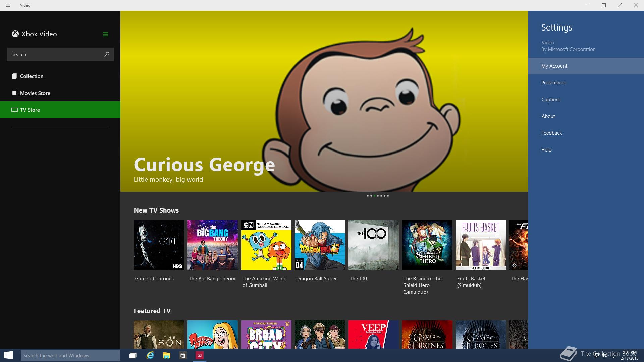The image size is (644, 362).
Task: Open Rising of the Shield Hero thumbnail
Action: click(427, 245)
